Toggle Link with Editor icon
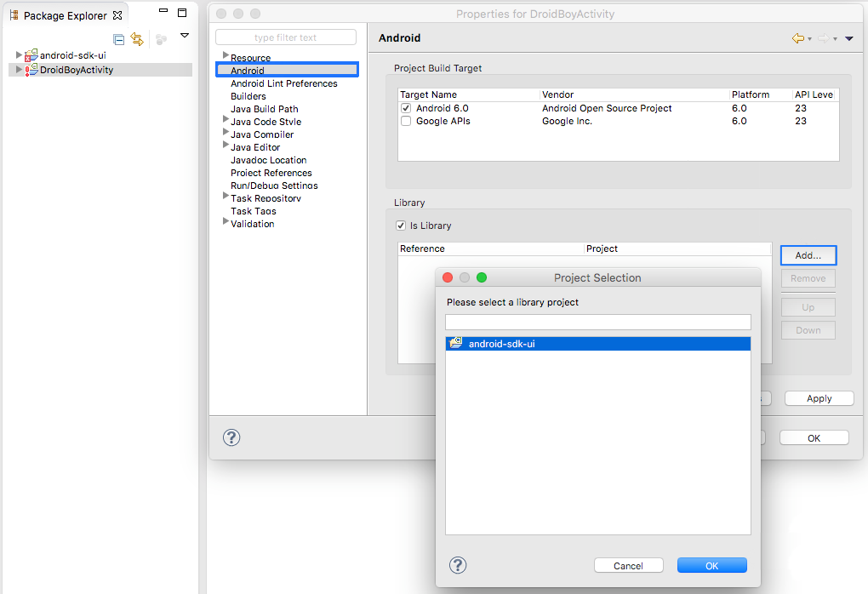The width and height of the screenshot is (868, 594). (137, 39)
